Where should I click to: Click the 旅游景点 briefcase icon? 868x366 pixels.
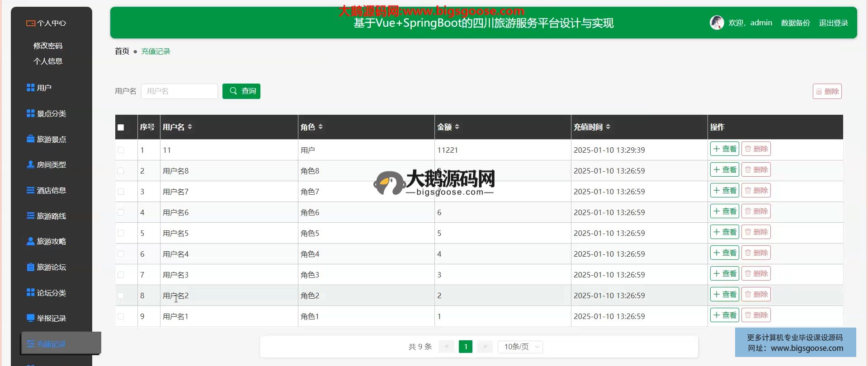pos(30,139)
